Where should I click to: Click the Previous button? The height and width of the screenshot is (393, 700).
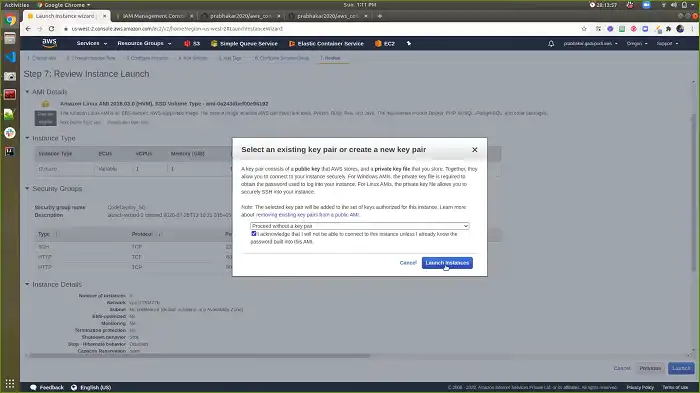(x=650, y=368)
